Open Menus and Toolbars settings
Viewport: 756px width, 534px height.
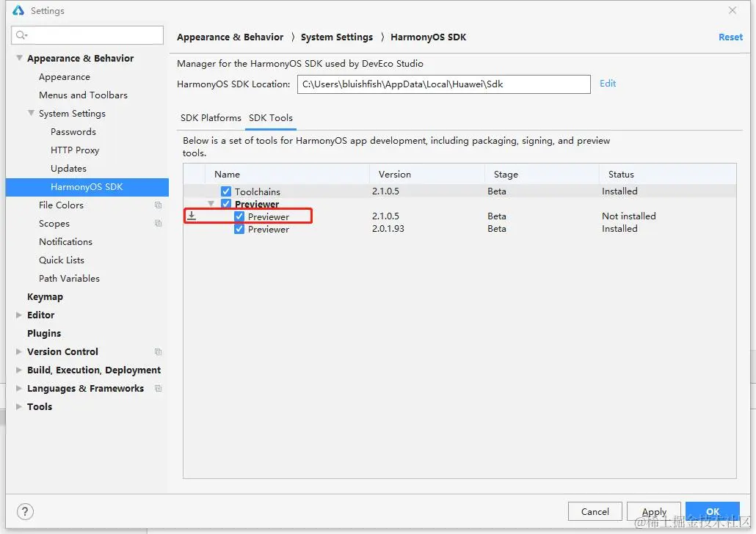[x=83, y=95]
